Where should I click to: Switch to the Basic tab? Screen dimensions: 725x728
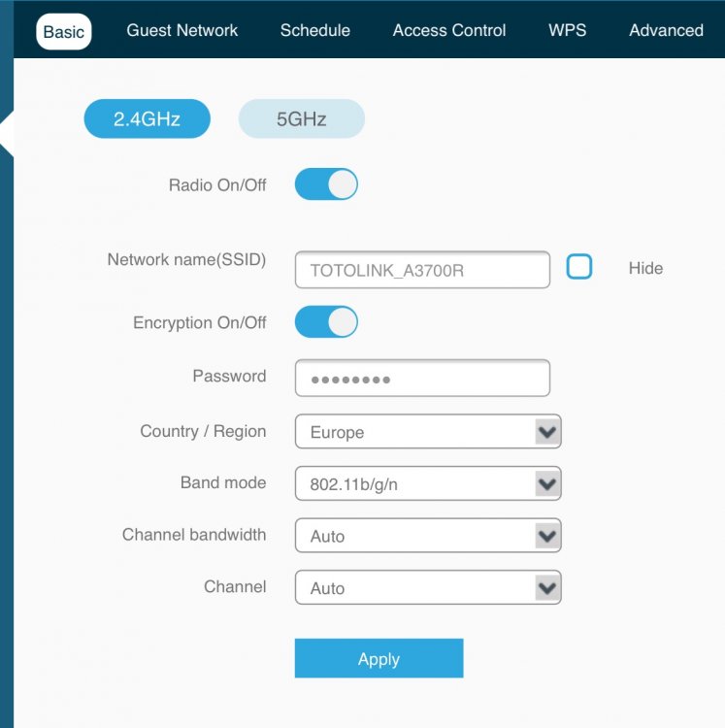click(x=64, y=31)
